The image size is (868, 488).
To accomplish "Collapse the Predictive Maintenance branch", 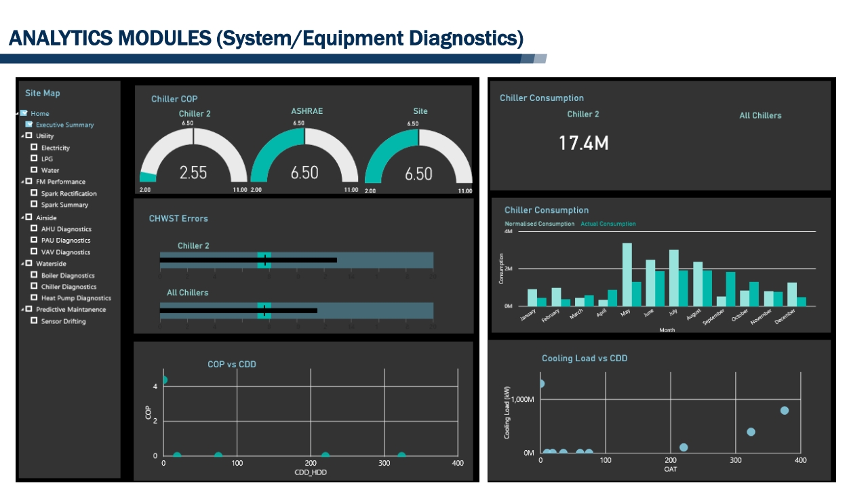I will point(21,309).
